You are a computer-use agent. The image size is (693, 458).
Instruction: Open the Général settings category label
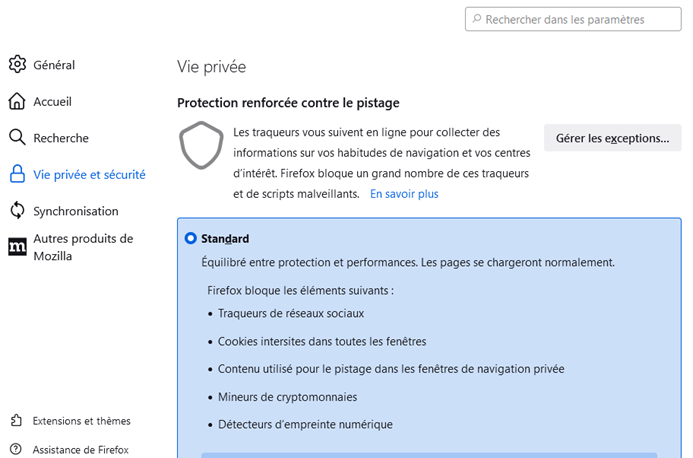click(54, 65)
